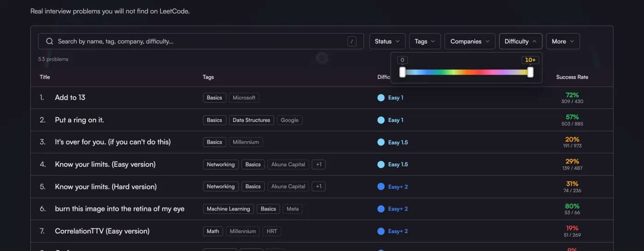Click the slash shortcut key badge
Image resolution: width=644 pixels, height=251 pixels.
(x=352, y=41)
